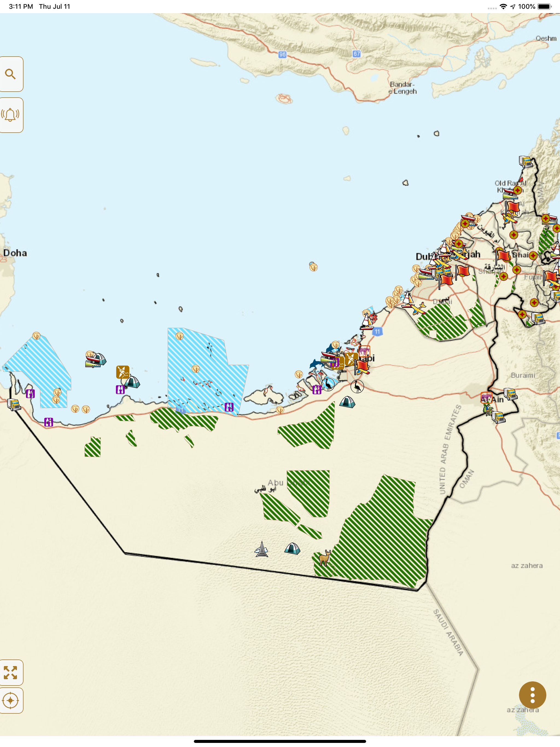The width and height of the screenshot is (560, 747).
Task: Select the star marker right of the Dhaid label
Action: (533, 256)
